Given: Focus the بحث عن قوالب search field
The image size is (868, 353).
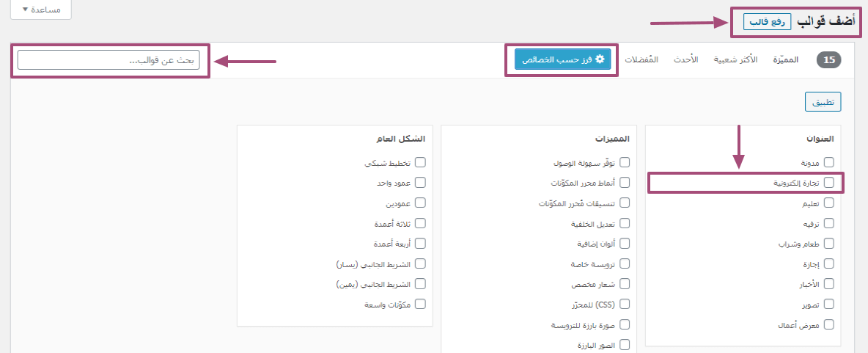Looking at the screenshot, I should point(108,60).
